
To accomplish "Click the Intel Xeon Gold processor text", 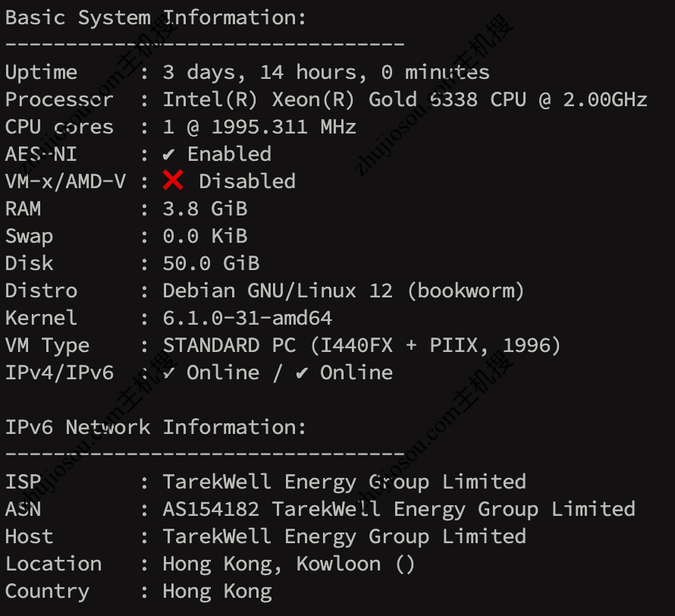I will coord(405,99).
